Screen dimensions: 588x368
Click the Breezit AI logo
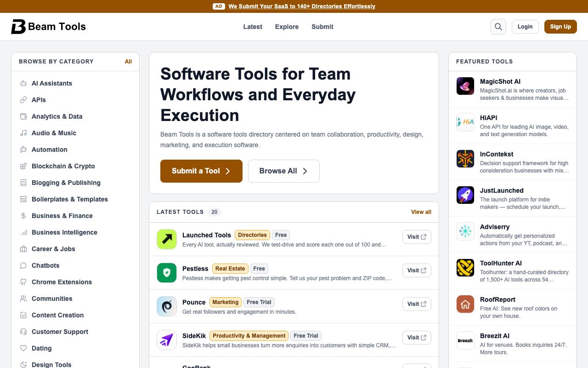pyautogui.click(x=465, y=340)
